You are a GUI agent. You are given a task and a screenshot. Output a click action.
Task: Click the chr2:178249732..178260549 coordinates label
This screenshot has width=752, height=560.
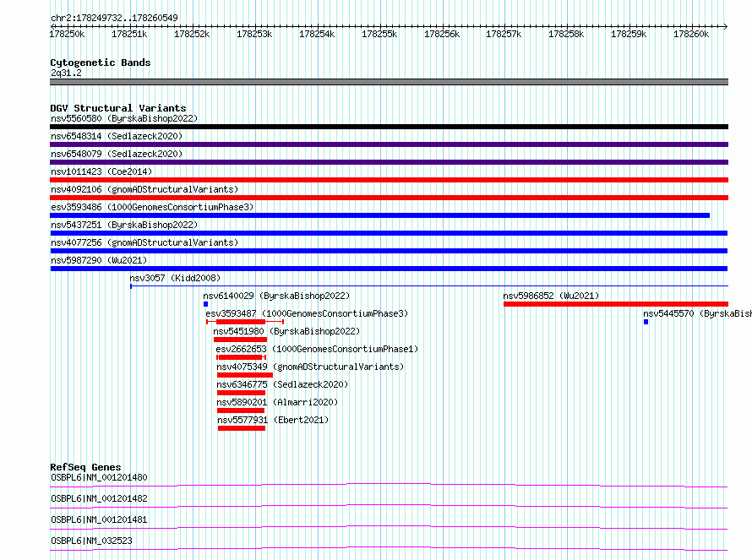pyautogui.click(x=114, y=18)
